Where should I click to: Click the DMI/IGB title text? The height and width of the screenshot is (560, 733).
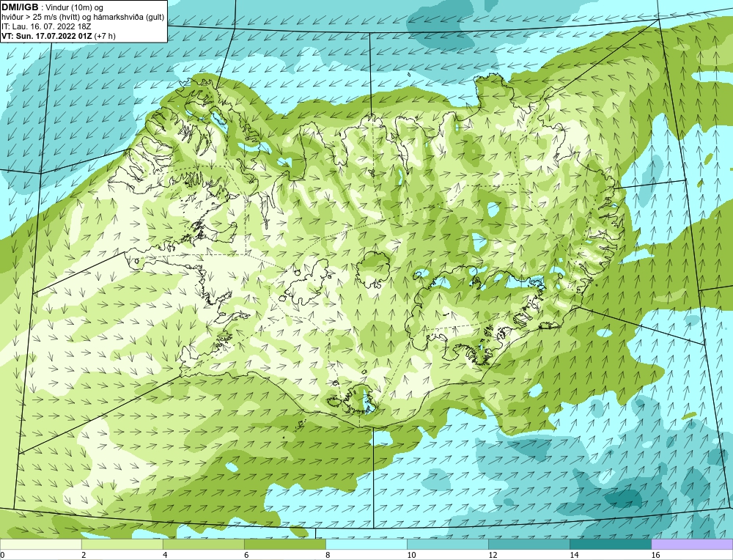pyautogui.click(x=20, y=7)
